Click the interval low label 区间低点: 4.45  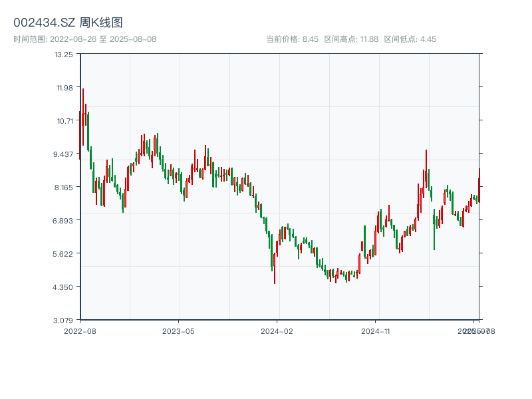pos(410,39)
